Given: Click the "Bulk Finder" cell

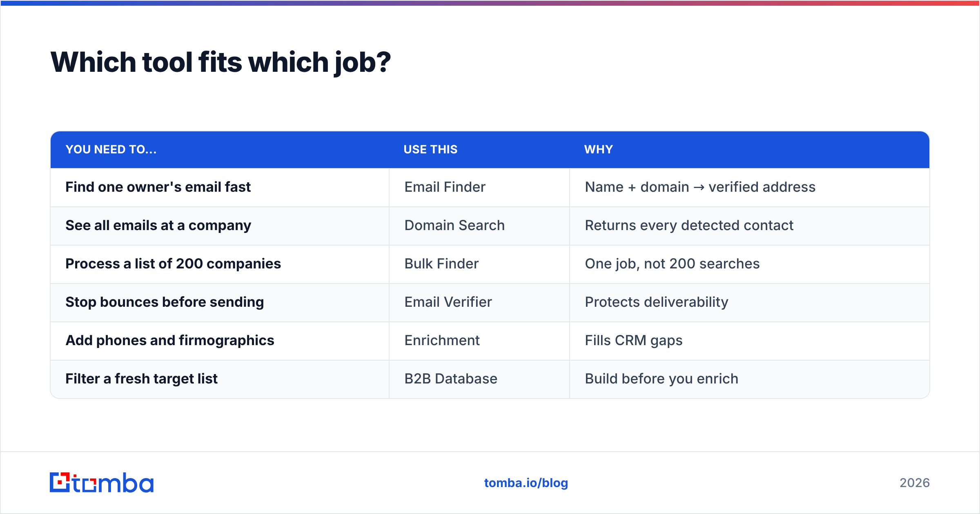Looking at the screenshot, I should [479, 264].
